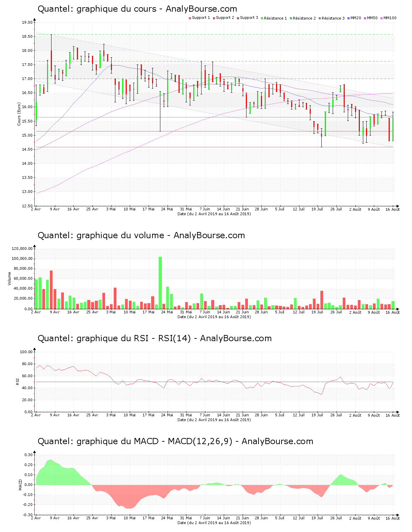Click the 15.50 price axis value

click(27, 121)
